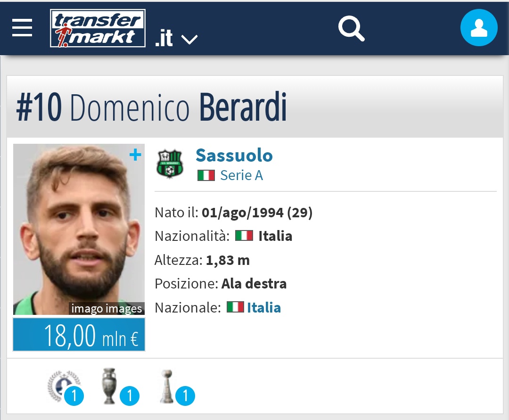This screenshot has width=509, height=420.
Task: Click the imago images photo credit
Action: point(107,308)
